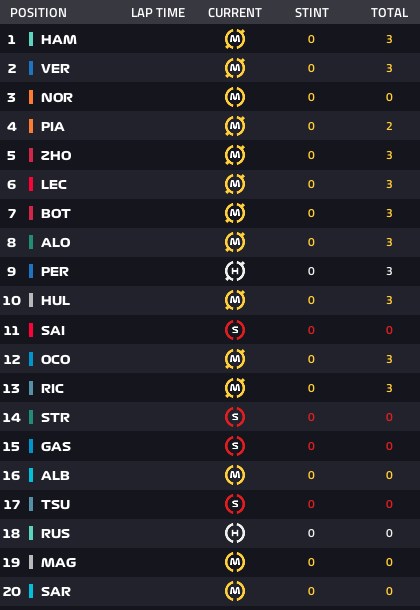Click SAI's soft tyre icon
420x610 pixels.
pyautogui.click(x=235, y=330)
